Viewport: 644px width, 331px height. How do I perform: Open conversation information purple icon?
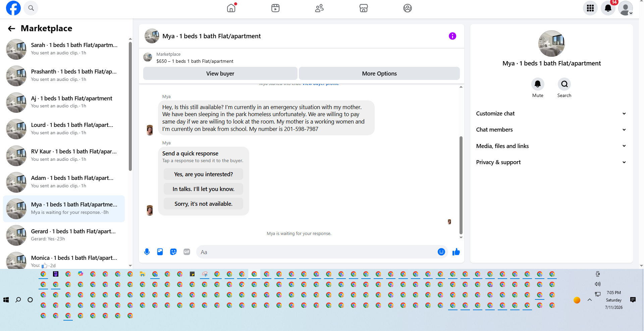(x=452, y=36)
